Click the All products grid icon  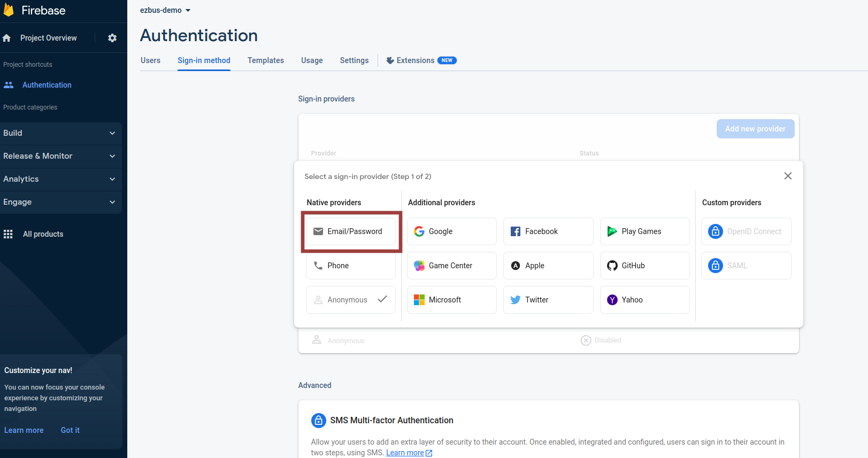[8, 234]
